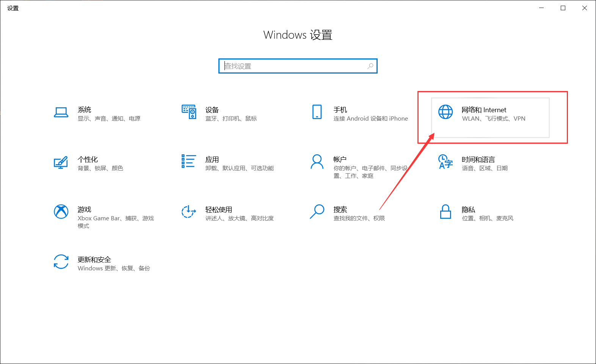Click the 帐户 heading text

click(340, 160)
